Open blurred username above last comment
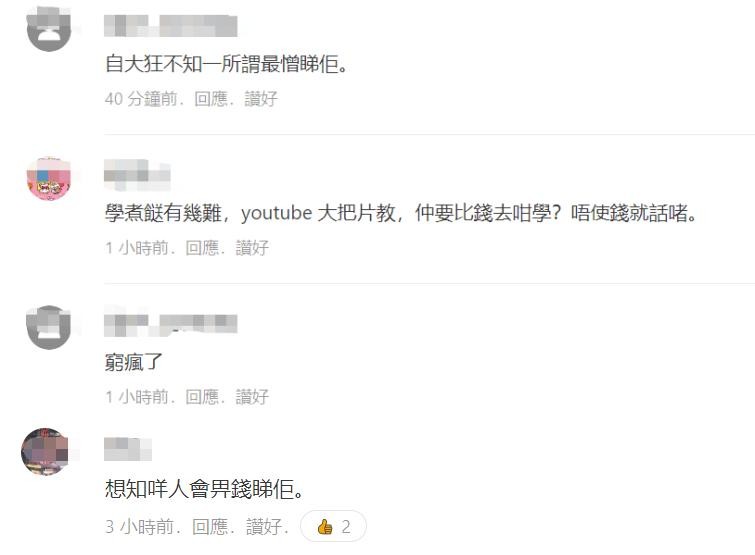 pos(128,449)
